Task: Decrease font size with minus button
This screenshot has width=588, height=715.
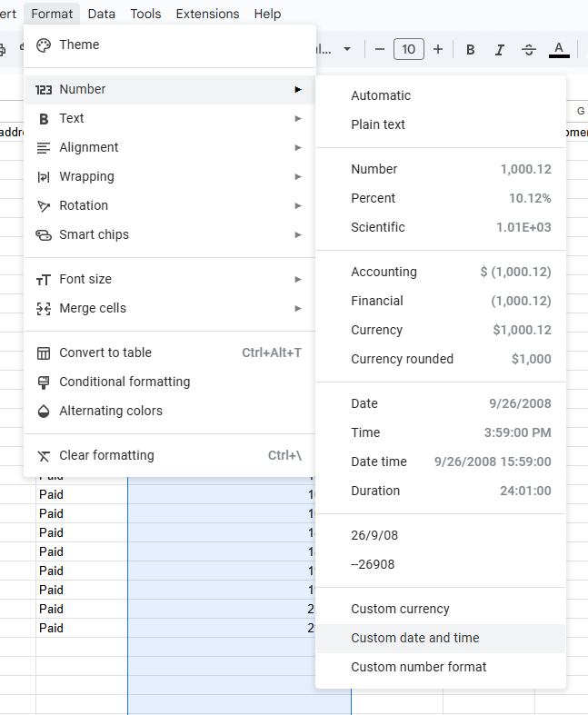Action: click(x=380, y=49)
